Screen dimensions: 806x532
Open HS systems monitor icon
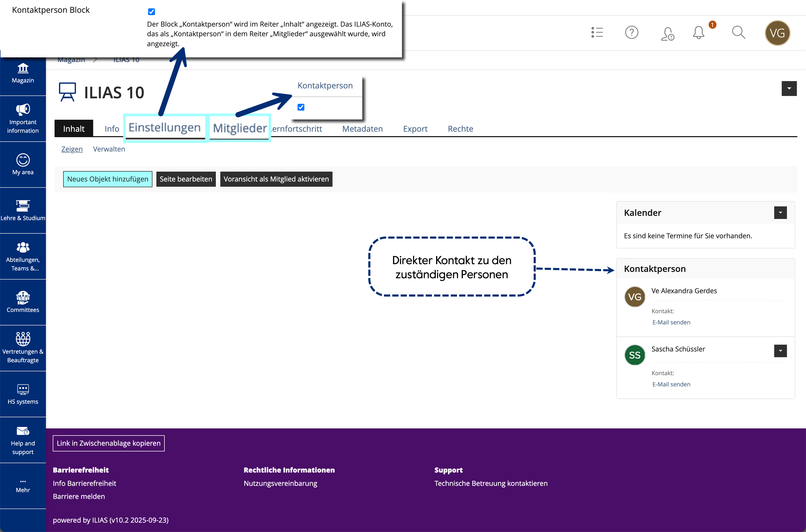click(23, 389)
